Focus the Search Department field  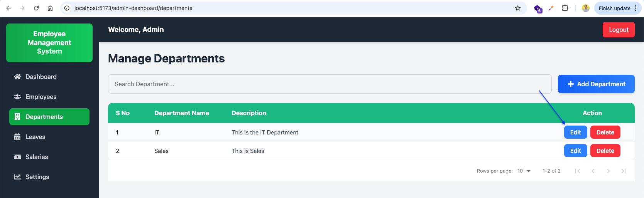point(330,84)
